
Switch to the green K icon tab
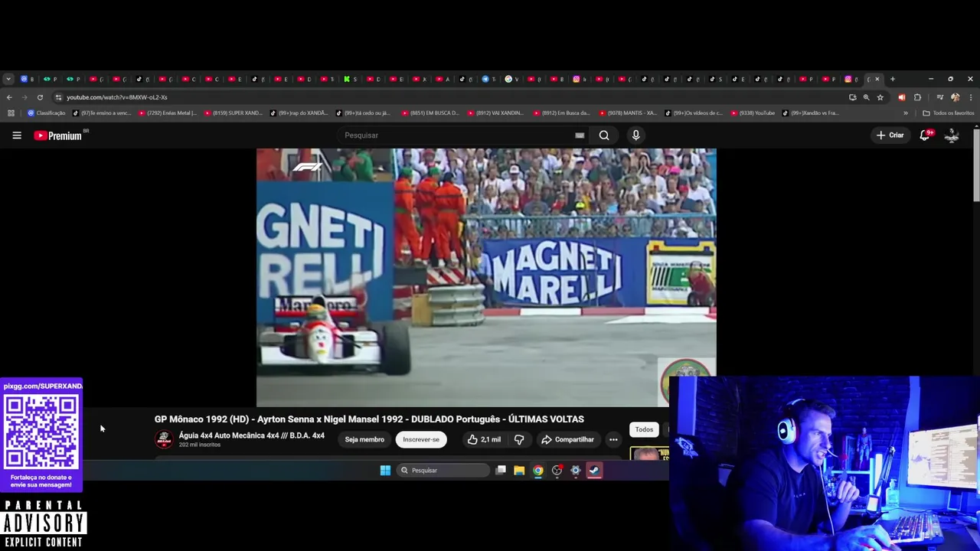(350, 79)
